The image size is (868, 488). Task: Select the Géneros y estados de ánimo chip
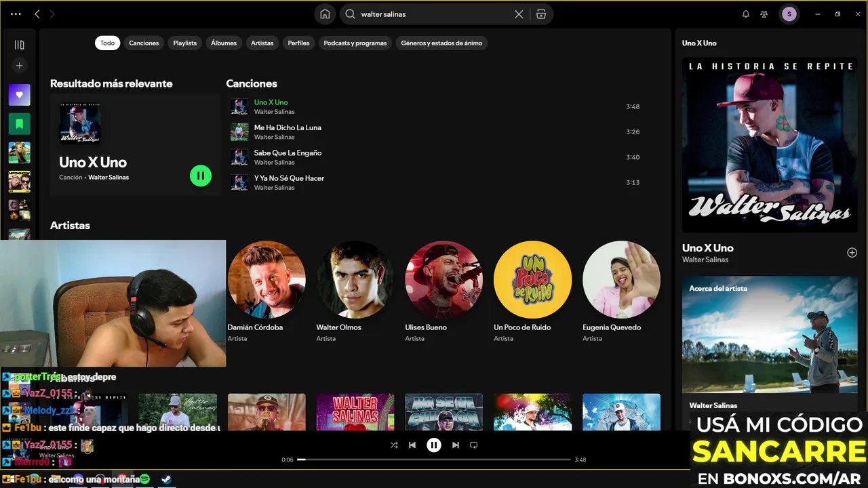441,43
